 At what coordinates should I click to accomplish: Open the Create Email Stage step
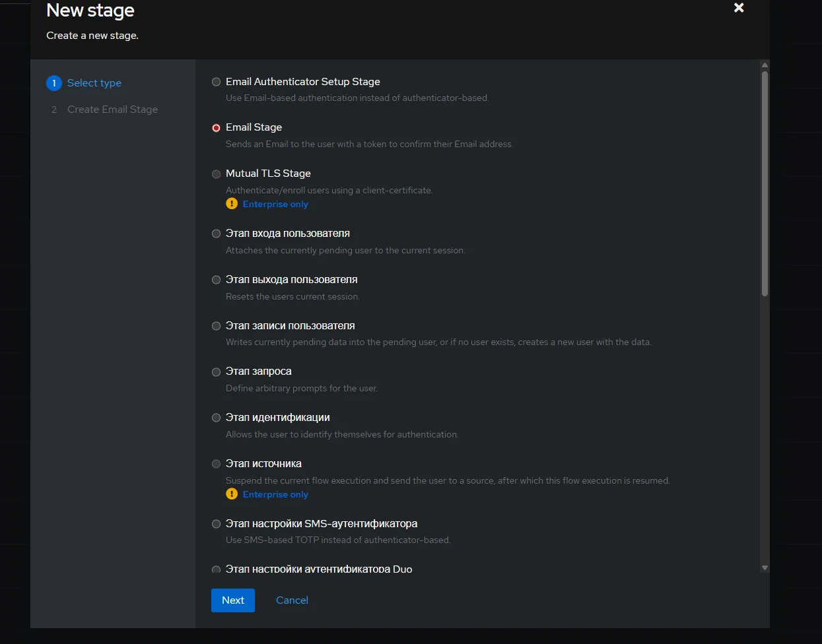[x=112, y=110]
